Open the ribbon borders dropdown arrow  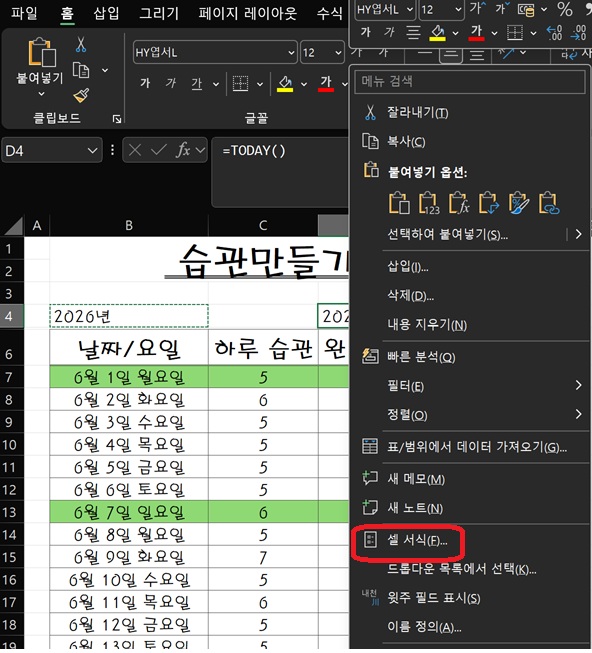coord(260,84)
